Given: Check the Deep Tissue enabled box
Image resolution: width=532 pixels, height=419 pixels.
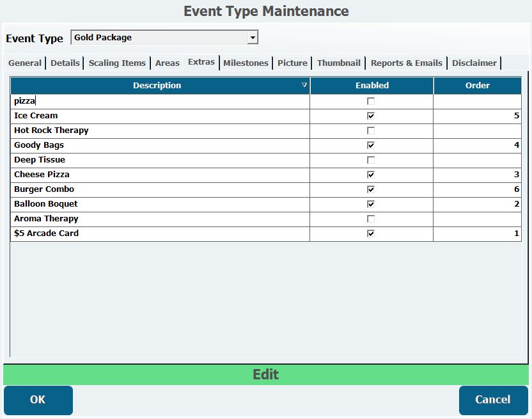Looking at the screenshot, I should click(371, 160).
